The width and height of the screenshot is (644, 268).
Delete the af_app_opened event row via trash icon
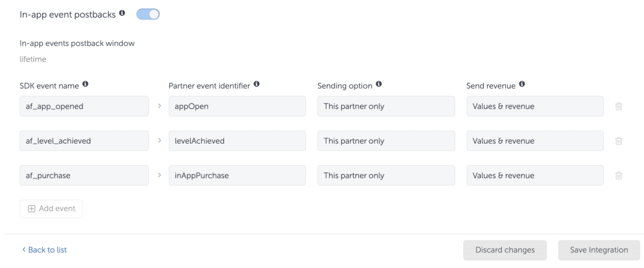click(618, 106)
